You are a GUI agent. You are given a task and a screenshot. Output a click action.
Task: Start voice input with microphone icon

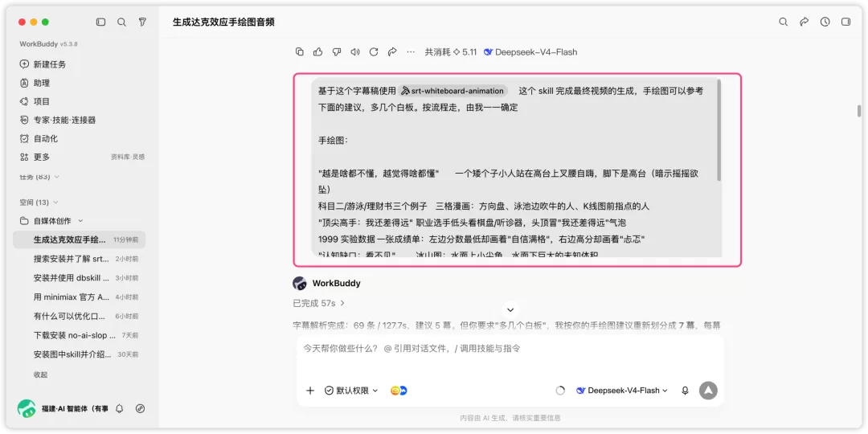coord(685,391)
